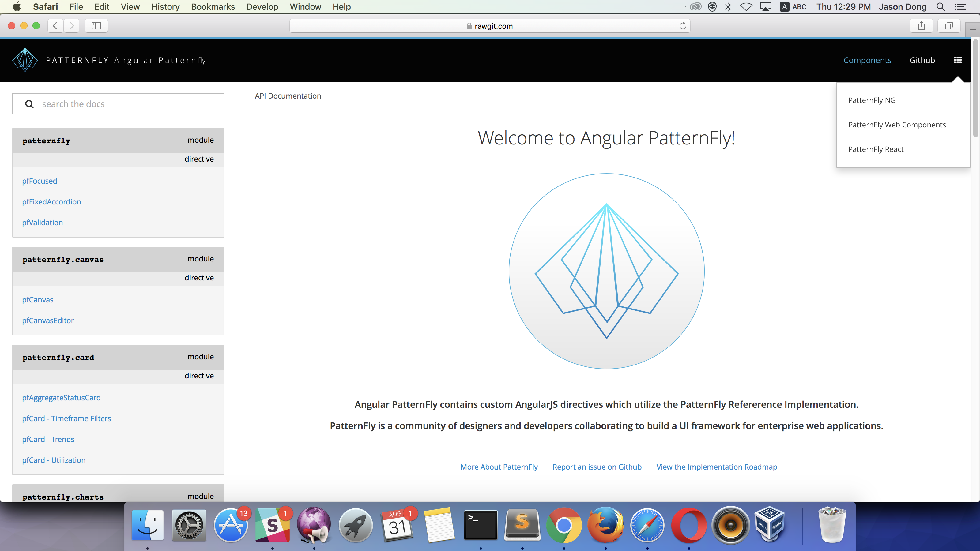Open the Bookmarks menu in the menu bar
980x551 pixels.
213,7
